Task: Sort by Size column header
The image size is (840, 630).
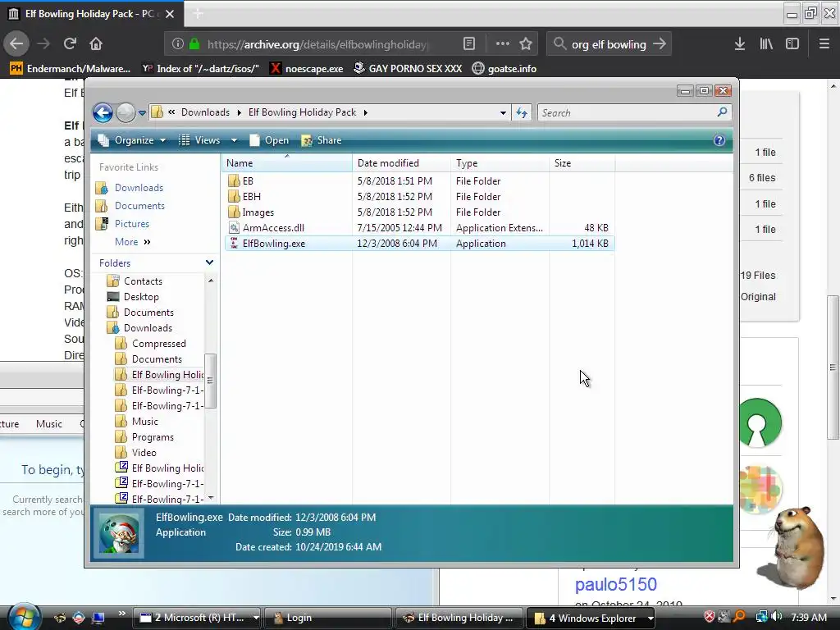Action: 582,163
